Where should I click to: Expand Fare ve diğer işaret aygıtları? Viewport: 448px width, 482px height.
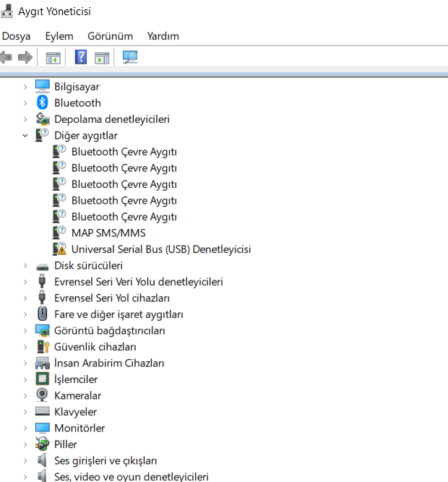[x=25, y=315]
